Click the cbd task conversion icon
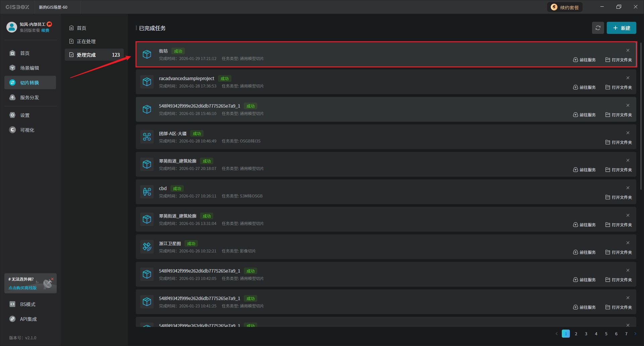The height and width of the screenshot is (346, 644). [x=147, y=192]
